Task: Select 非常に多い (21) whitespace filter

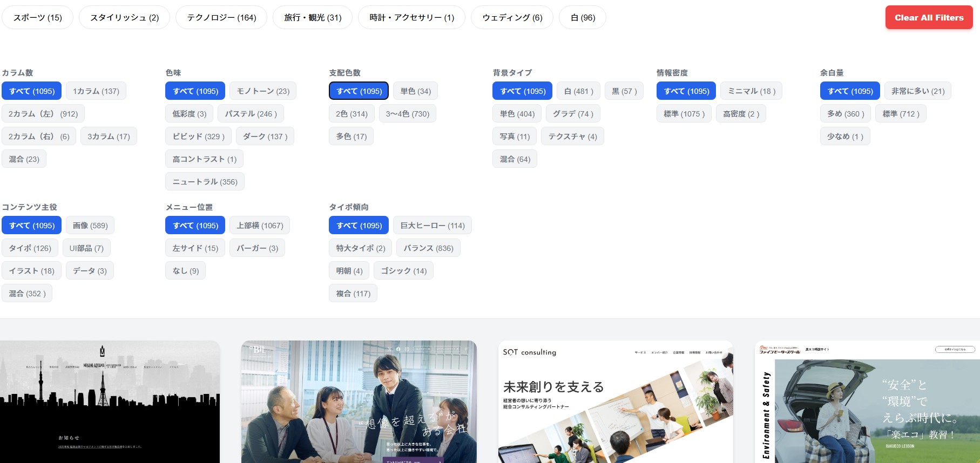Action: tap(917, 91)
